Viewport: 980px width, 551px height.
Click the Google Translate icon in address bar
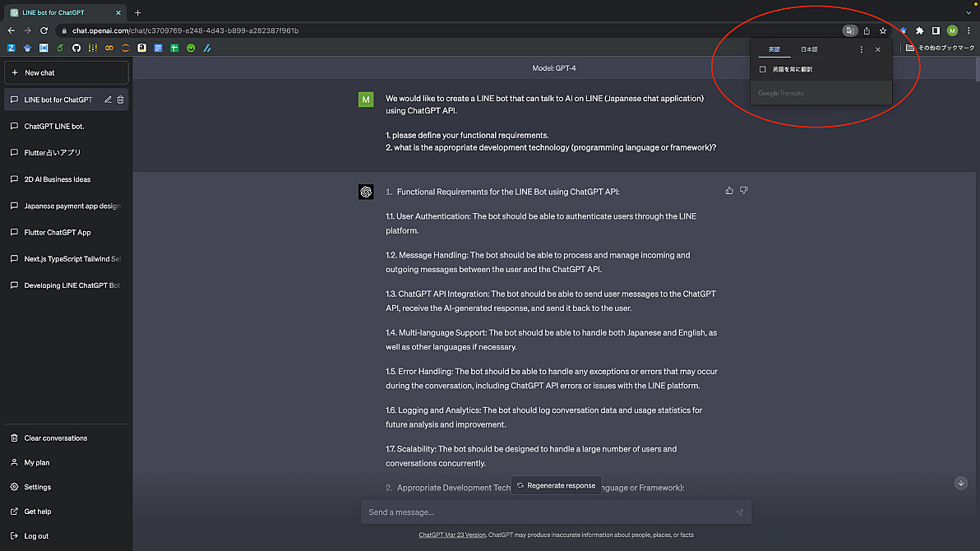pyautogui.click(x=850, y=30)
